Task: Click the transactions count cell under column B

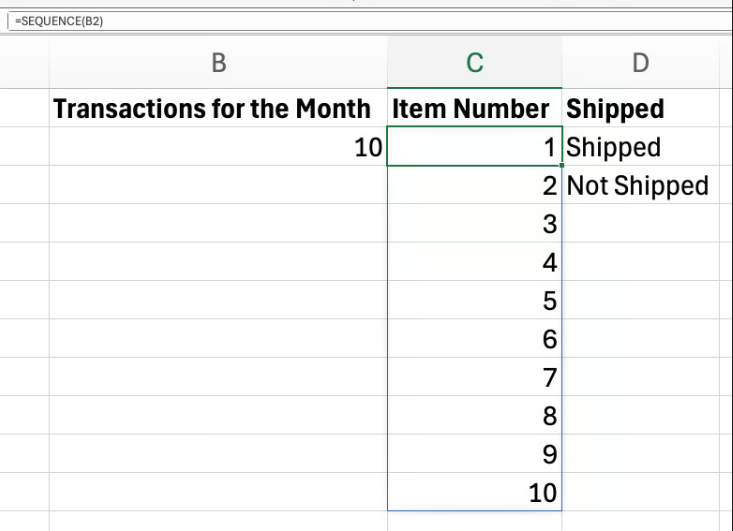Action: [218, 147]
